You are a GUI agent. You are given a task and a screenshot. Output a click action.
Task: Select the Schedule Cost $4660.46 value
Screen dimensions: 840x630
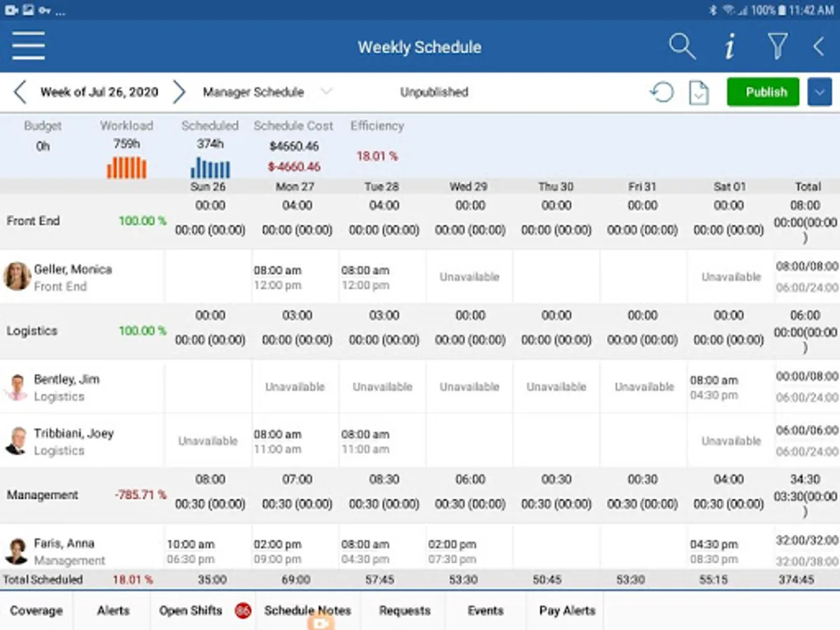pos(294,146)
